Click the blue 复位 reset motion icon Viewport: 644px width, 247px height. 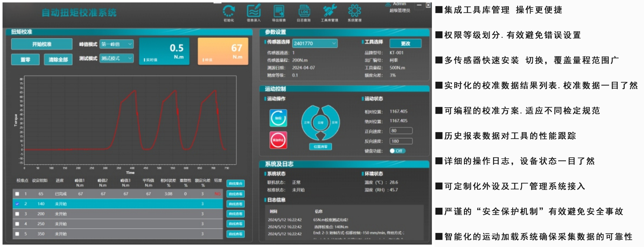278,118
